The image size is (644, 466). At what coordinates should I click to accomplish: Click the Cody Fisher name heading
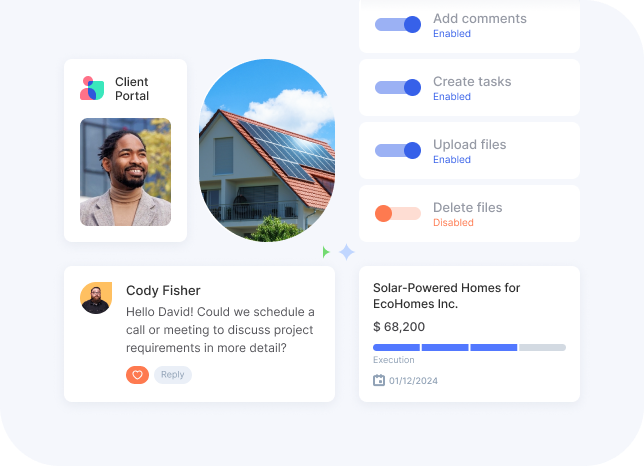click(163, 291)
